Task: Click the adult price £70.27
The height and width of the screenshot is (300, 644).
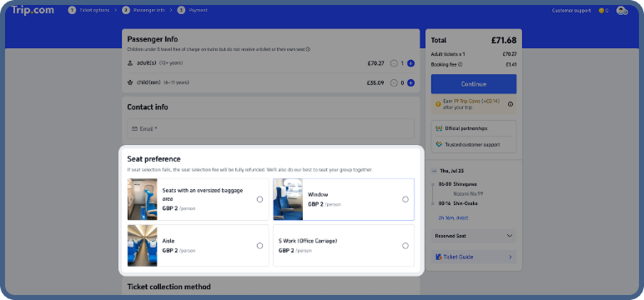Action: coord(375,63)
